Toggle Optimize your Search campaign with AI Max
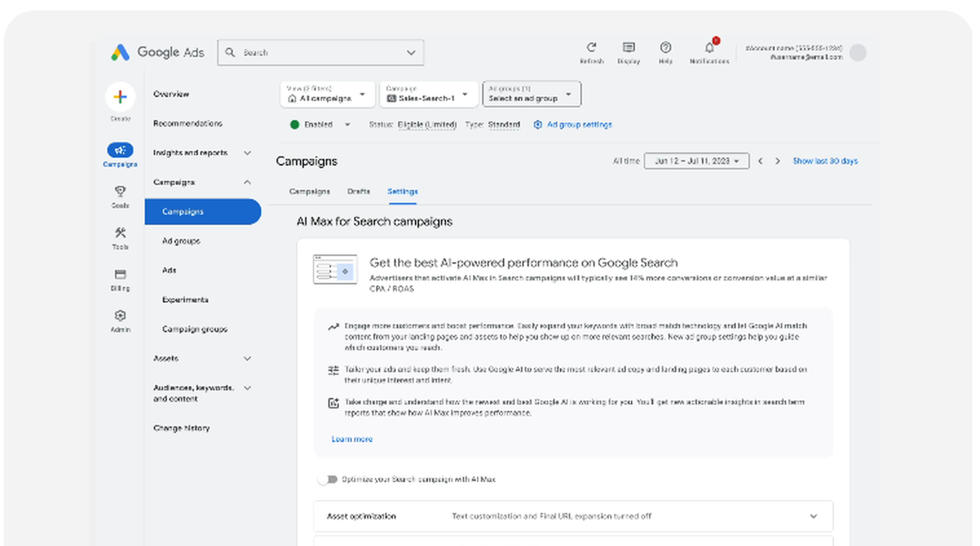 point(328,479)
